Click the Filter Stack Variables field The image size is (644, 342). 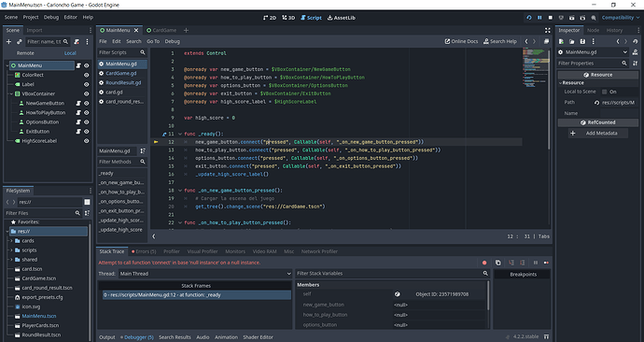tap(392, 274)
